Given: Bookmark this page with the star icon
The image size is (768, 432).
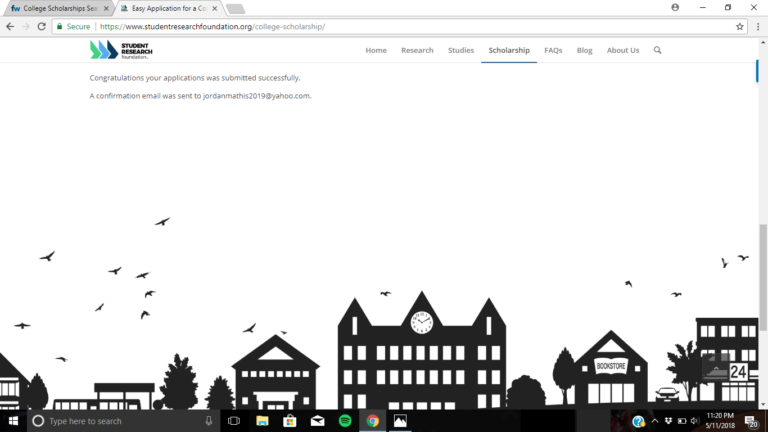Looking at the screenshot, I should tap(740, 27).
